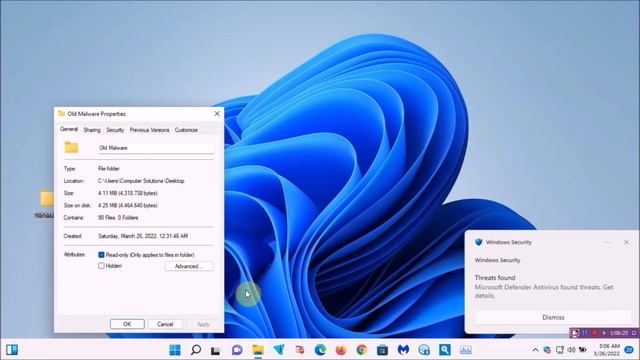The height and width of the screenshot is (360, 640).
Task: Click the large folder icon on the General tab
Action: tap(71, 147)
